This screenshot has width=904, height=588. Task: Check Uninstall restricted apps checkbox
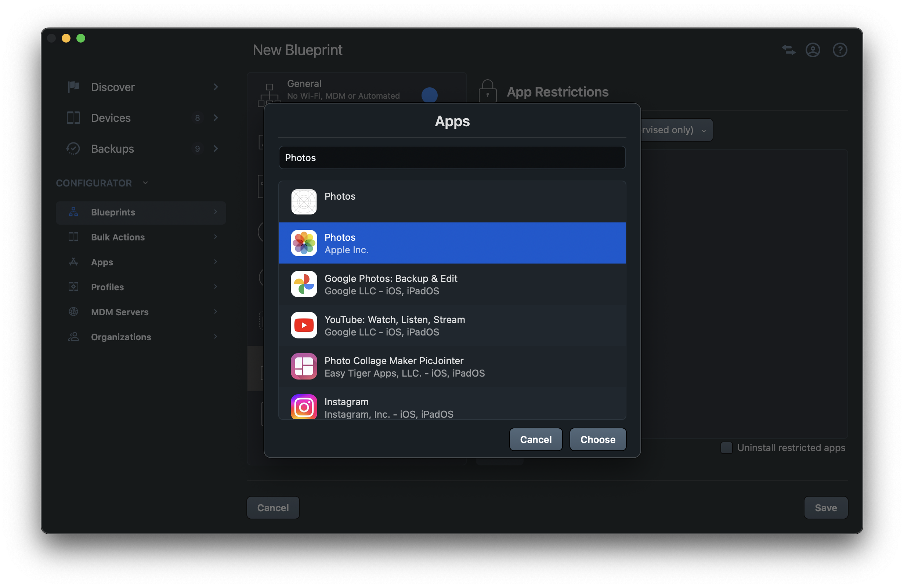(x=726, y=447)
